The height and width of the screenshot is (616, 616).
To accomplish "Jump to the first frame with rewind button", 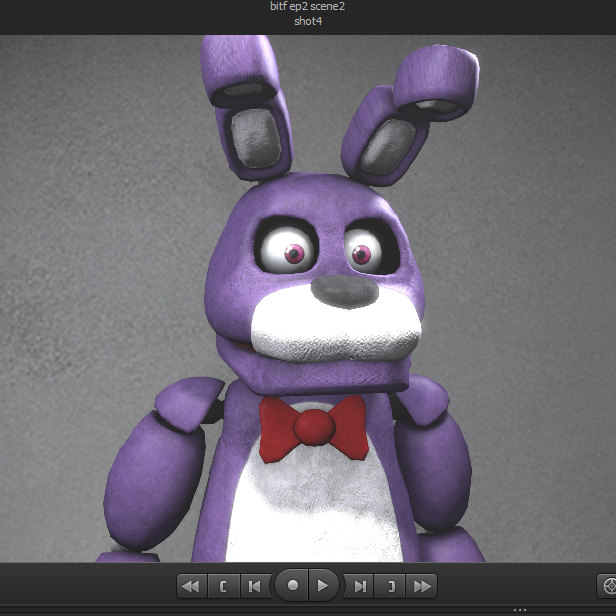I will [x=190, y=586].
